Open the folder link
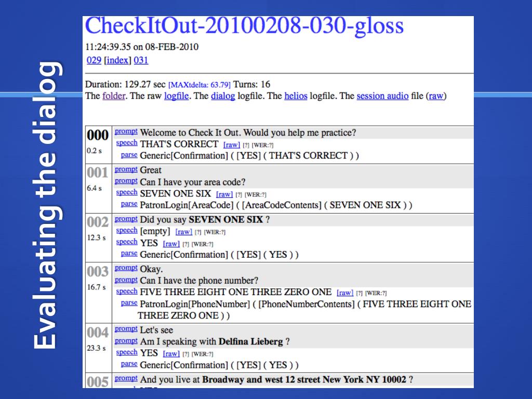532x399 pixels. tap(114, 96)
